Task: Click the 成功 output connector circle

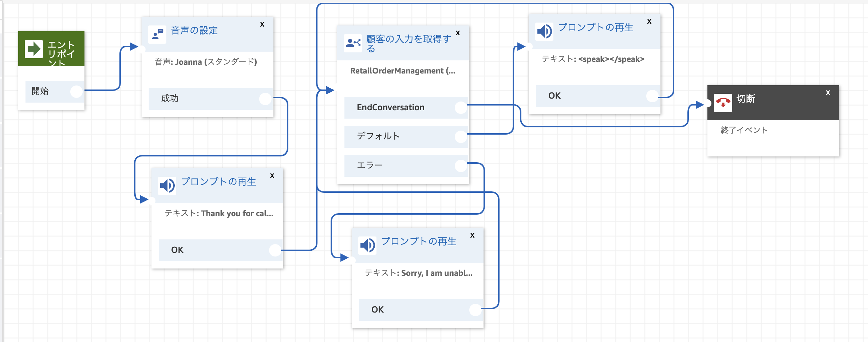Action: coord(265,99)
